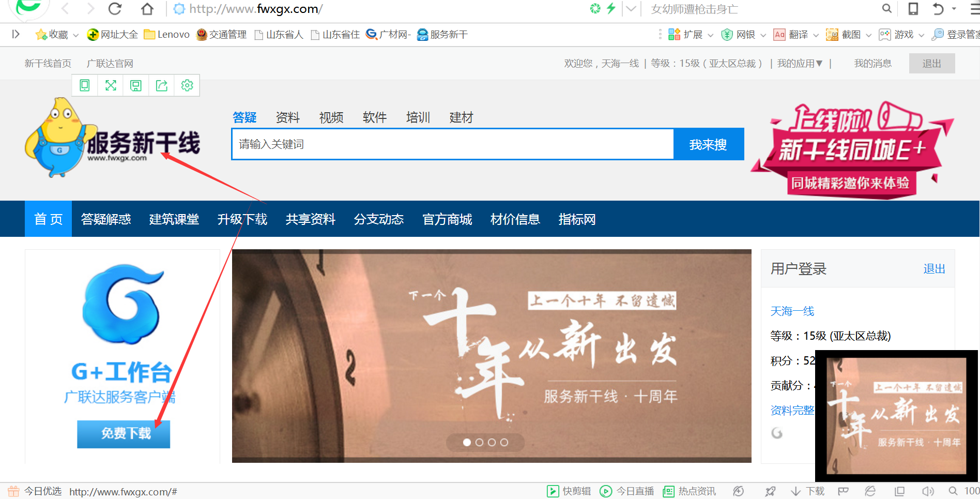Open the 网址大全 bookmark
This screenshot has width=980, height=499.
(112, 35)
